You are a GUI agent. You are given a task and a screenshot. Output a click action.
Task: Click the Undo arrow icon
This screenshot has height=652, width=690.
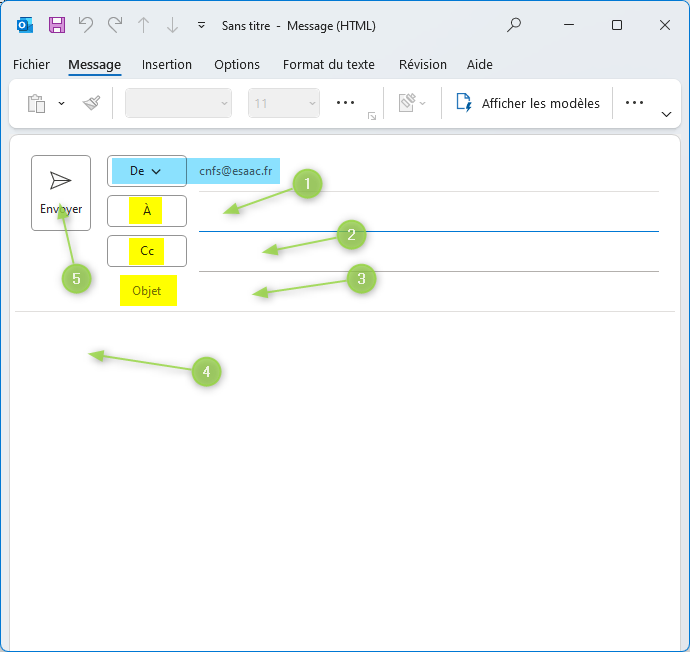tap(86, 25)
